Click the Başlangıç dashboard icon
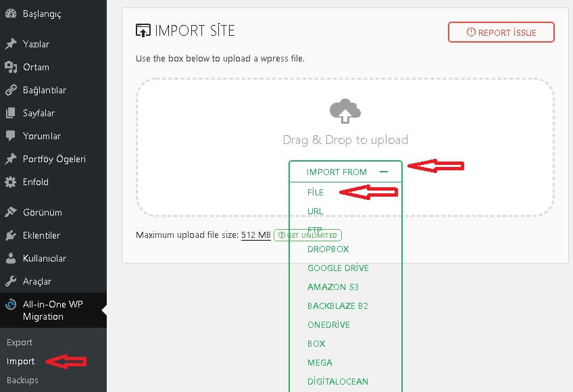573x392 pixels. [x=11, y=14]
